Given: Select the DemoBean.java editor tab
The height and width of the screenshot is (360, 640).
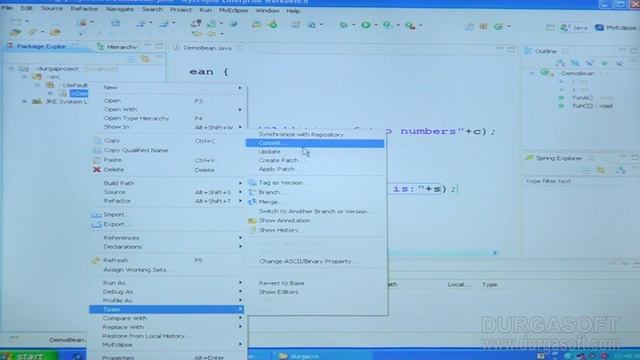Looking at the screenshot, I should pos(207,48).
